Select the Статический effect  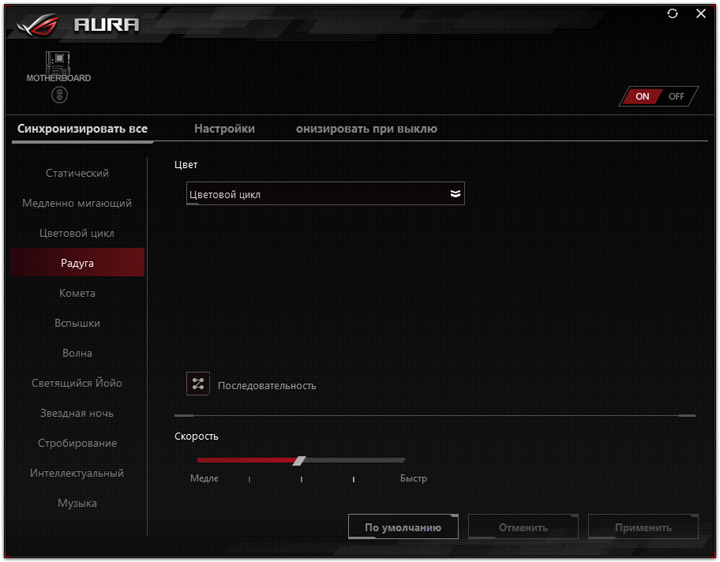(77, 173)
